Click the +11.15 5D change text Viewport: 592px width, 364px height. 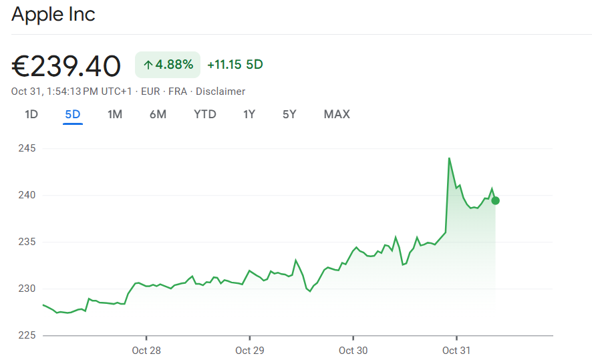click(x=235, y=65)
